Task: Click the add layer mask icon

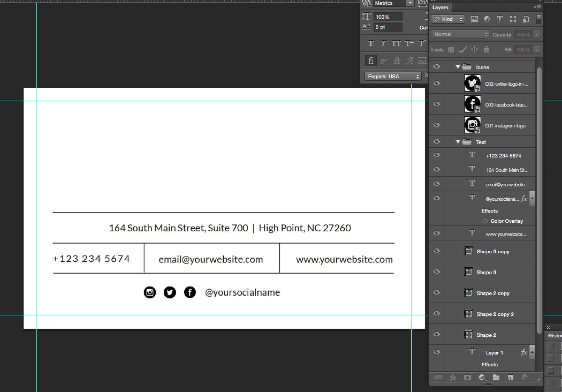Action: tap(467, 377)
